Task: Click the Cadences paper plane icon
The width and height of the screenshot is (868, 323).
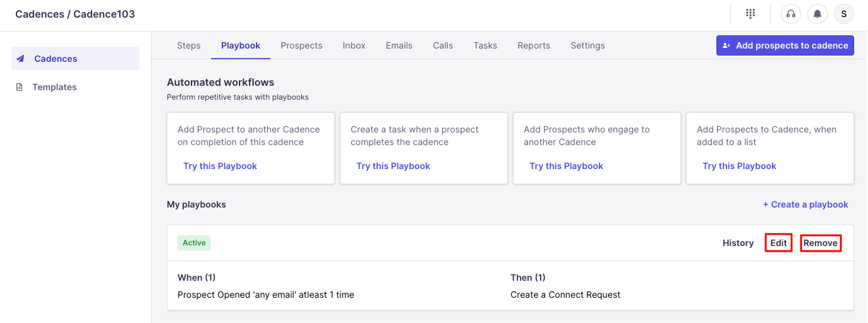Action: pos(21,59)
